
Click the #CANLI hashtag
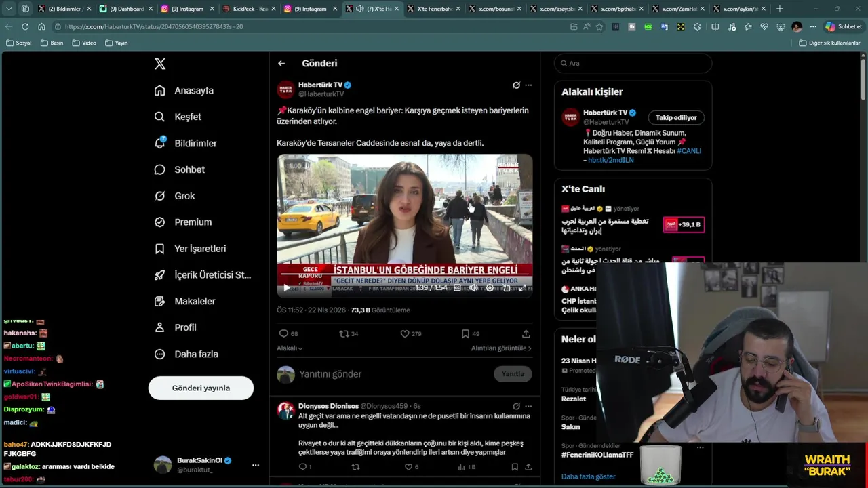pos(689,151)
